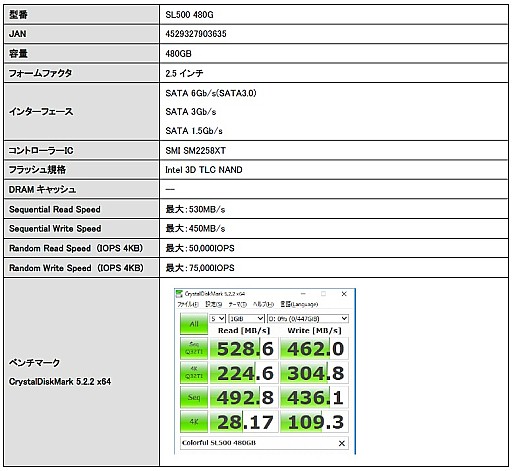The height and width of the screenshot is (471, 512).
Task: Click the 2.5 インチ form factor value
Action: [x=184, y=73]
